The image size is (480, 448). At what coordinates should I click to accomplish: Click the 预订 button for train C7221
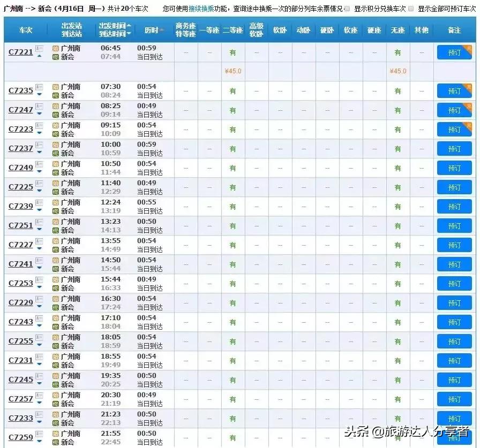[x=454, y=52]
